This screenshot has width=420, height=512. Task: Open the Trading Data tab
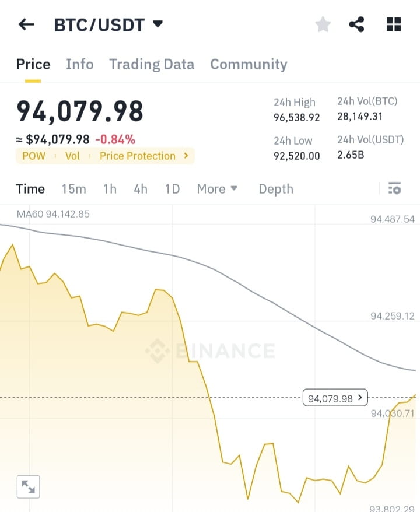coord(152,64)
